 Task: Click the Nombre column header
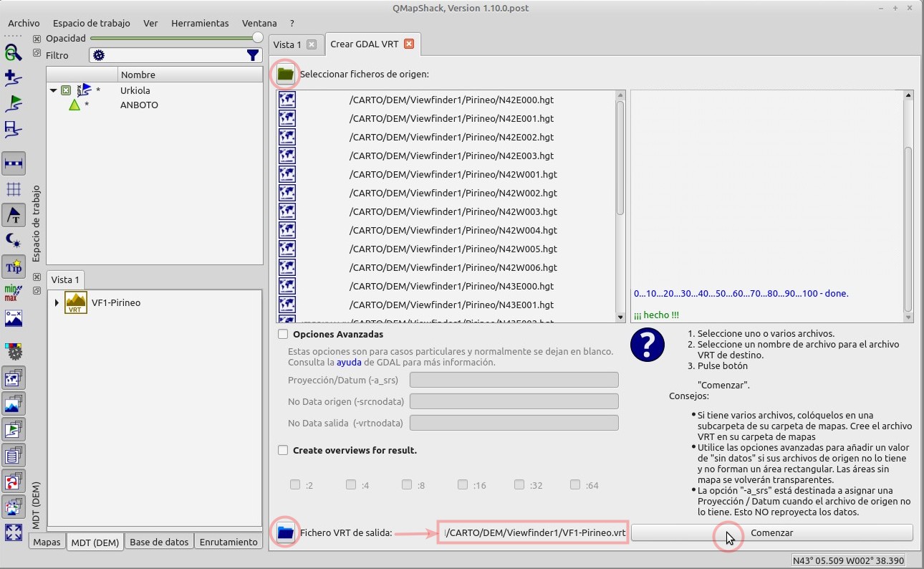tap(190, 75)
